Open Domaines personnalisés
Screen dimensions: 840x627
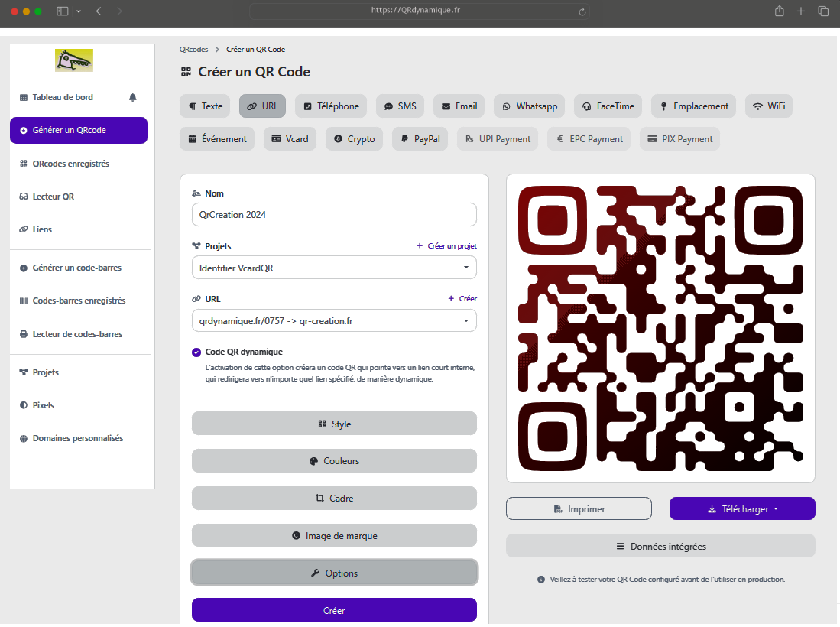coord(78,438)
